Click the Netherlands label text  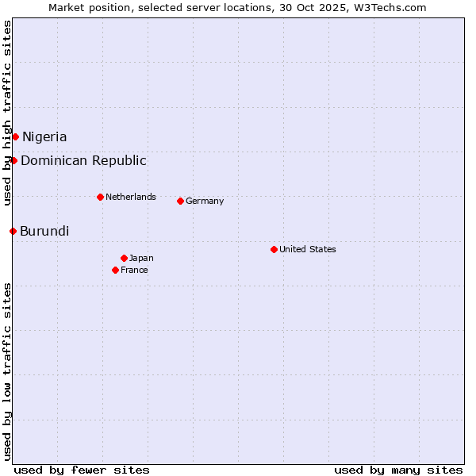(131, 197)
